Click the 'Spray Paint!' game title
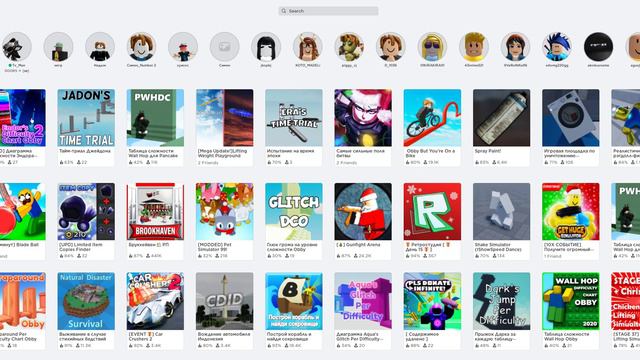 point(488,151)
